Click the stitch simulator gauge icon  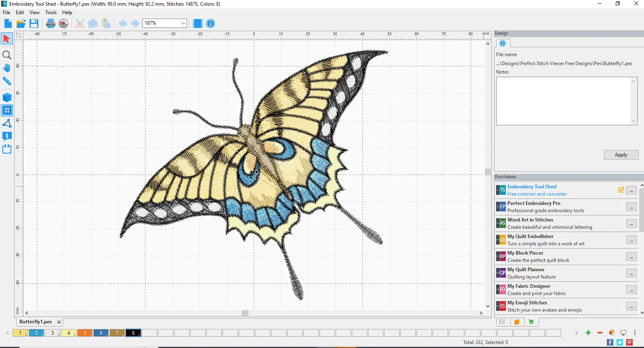(x=63, y=23)
